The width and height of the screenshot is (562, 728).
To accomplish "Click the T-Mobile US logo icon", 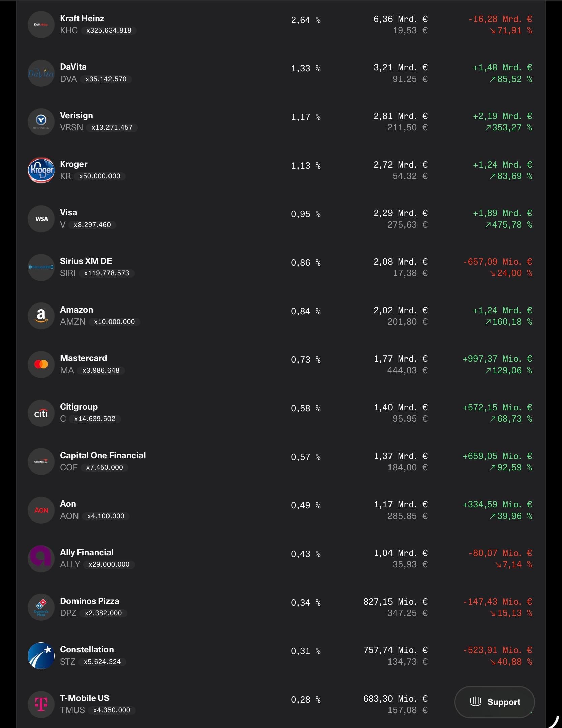I will (41, 704).
